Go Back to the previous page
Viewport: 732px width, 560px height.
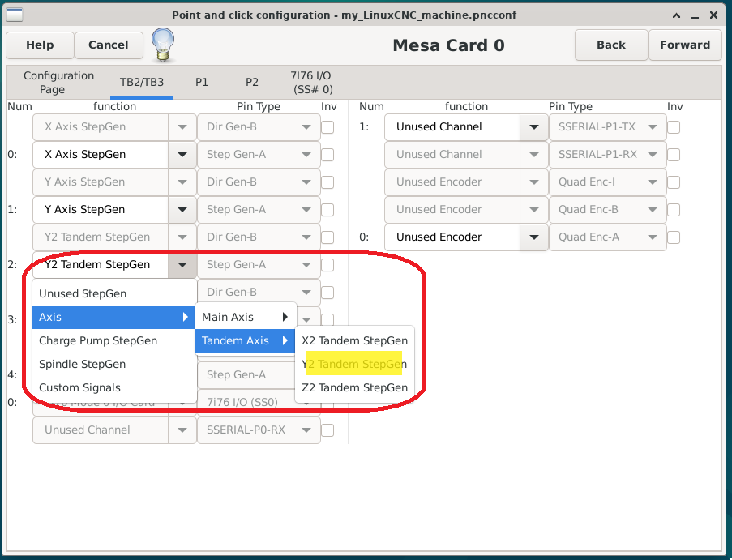coord(611,45)
